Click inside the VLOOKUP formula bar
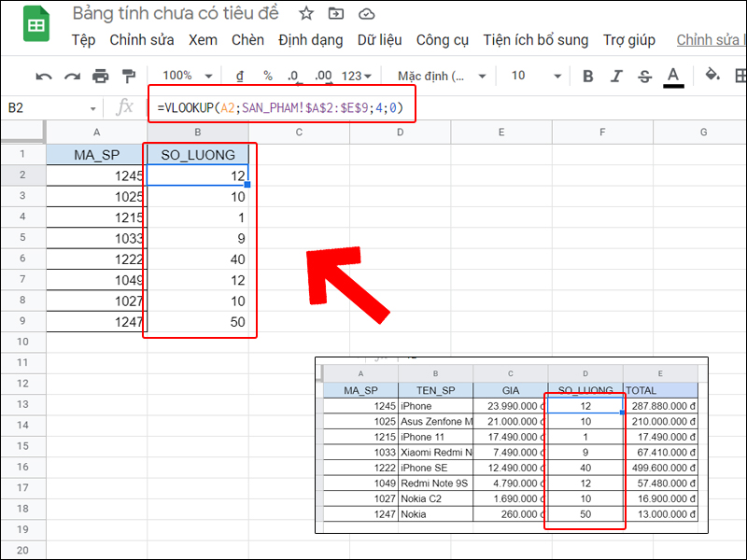747x560 pixels. (280, 108)
